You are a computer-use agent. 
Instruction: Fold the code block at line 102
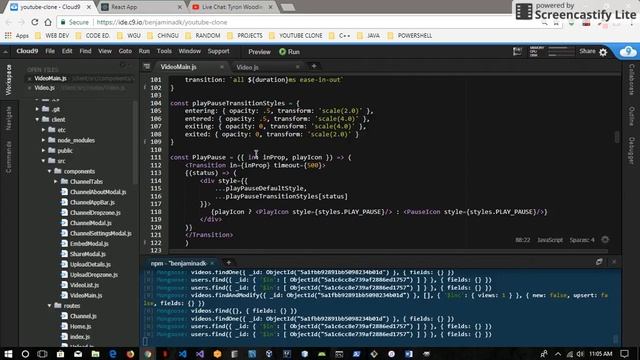145,87
